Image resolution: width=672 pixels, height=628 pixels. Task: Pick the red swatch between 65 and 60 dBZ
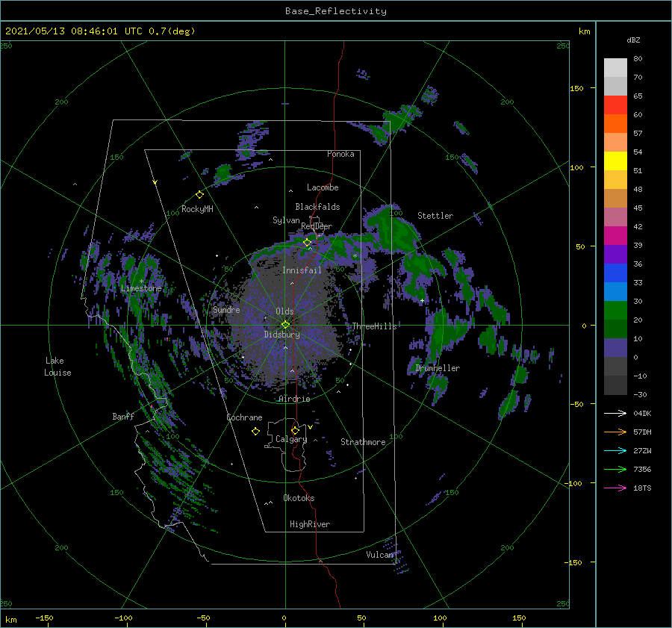(x=615, y=105)
